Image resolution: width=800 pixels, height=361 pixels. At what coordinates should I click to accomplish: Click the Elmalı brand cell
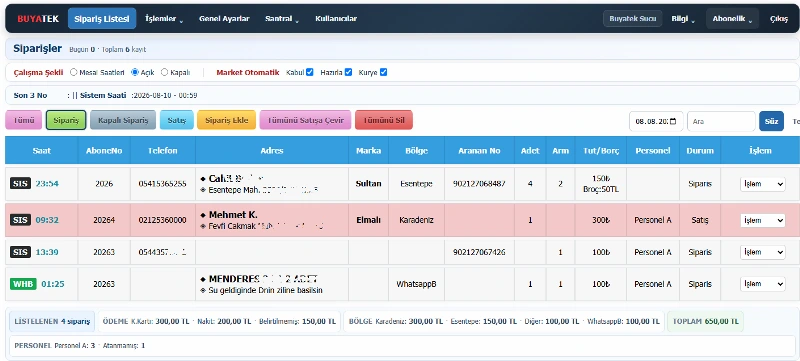pyautogui.click(x=368, y=220)
